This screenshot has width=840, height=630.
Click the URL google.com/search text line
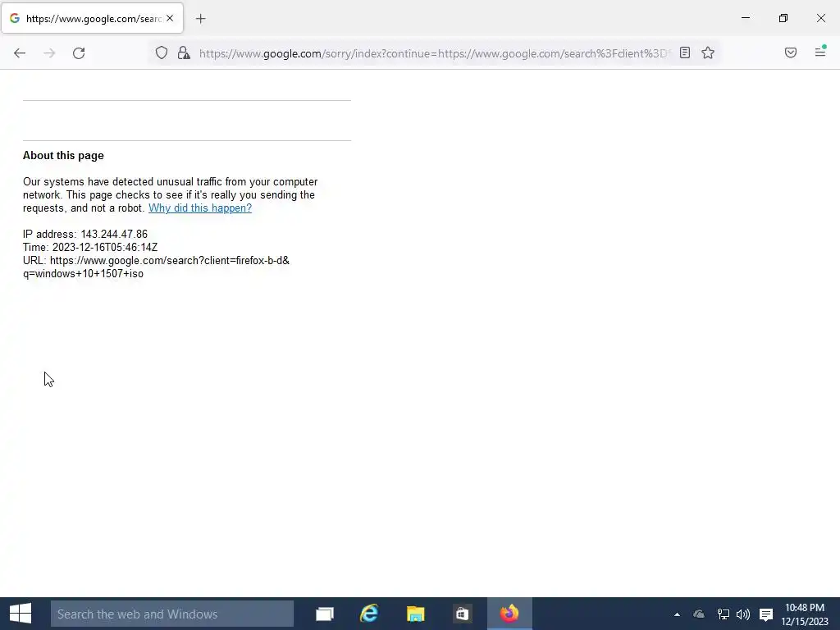click(x=156, y=260)
